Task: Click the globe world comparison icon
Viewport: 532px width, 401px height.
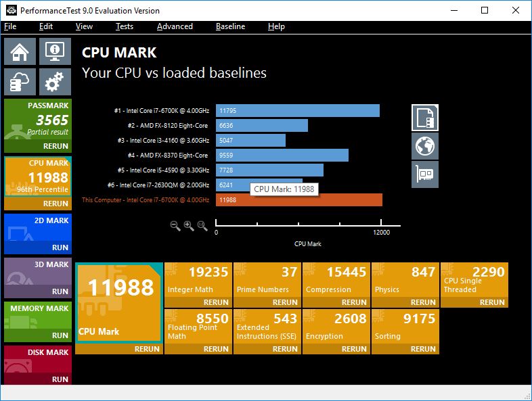Action: point(425,146)
